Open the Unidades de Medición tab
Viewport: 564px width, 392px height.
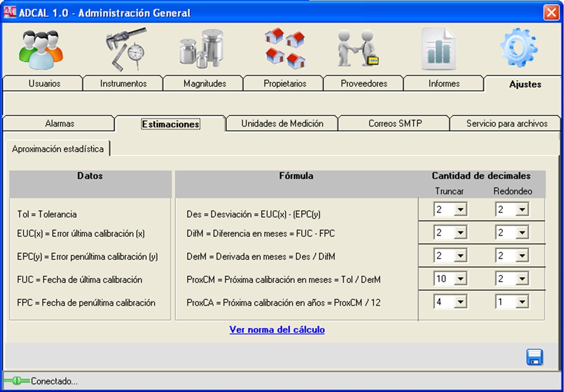(282, 124)
